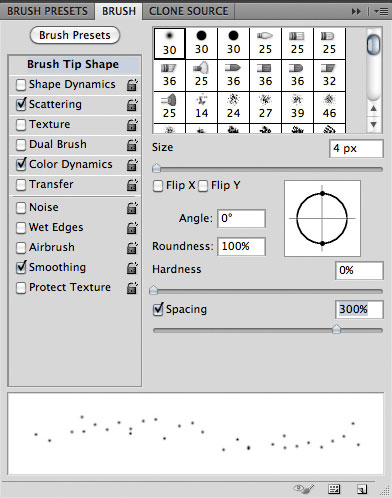This screenshot has height=498, width=392.
Task: Click the lock icon beside Color Dynamics
Action: (132, 165)
